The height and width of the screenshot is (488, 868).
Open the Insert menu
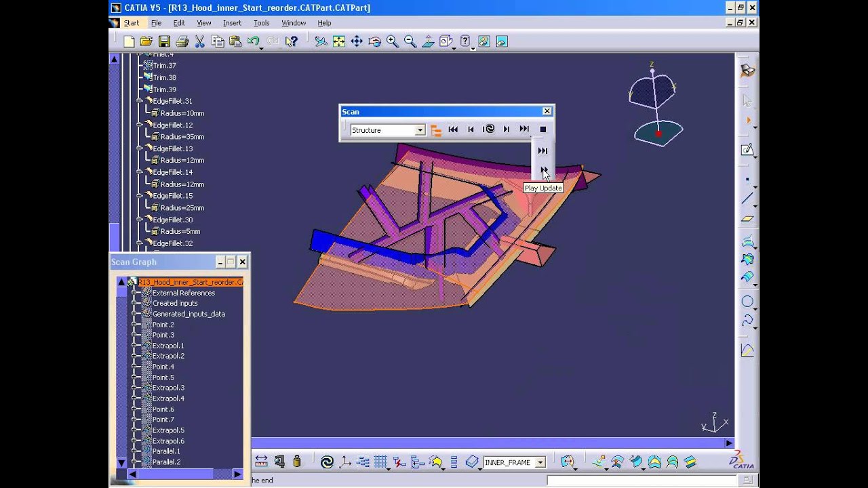[232, 23]
